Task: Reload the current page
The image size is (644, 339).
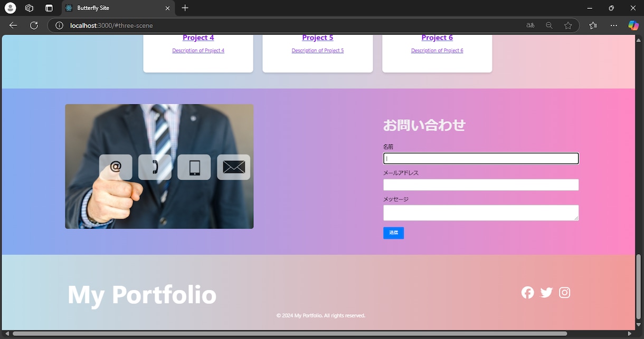Action: [x=34, y=25]
